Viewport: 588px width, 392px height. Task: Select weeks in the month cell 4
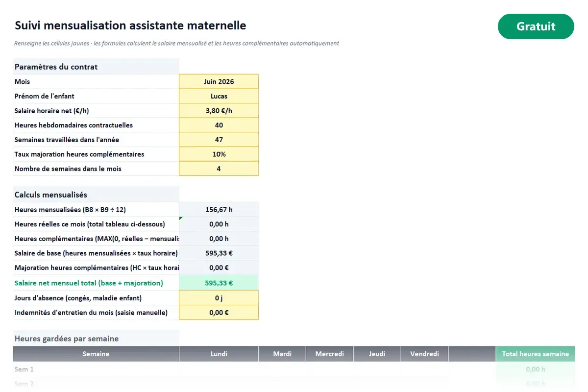(219, 169)
